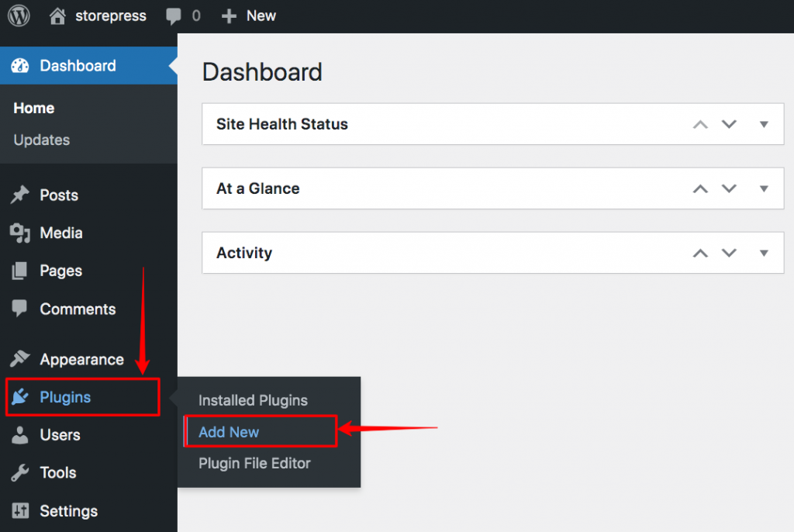Click the plus icon next to New
Image resolution: width=794 pixels, height=532 pixels.
pos(229,16)
